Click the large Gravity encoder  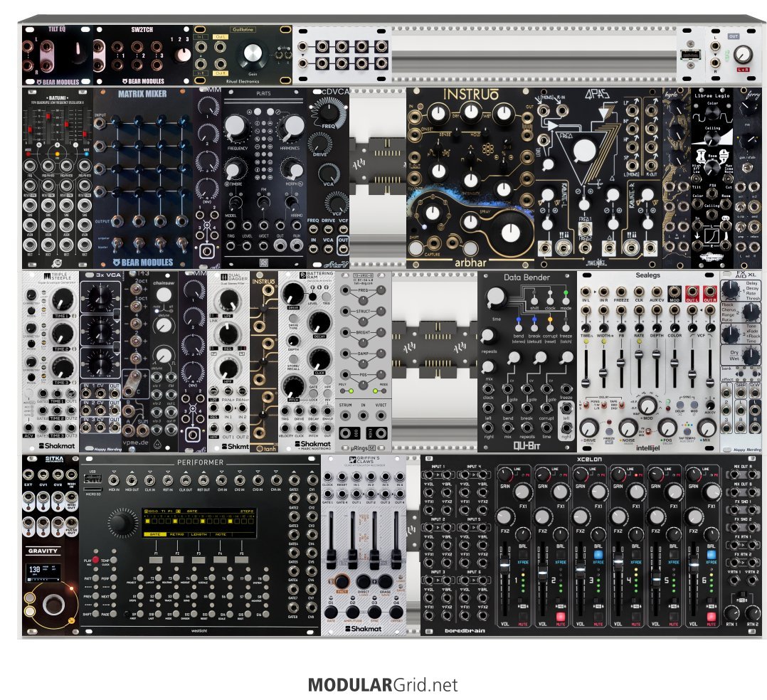click(x=53, y=605)
